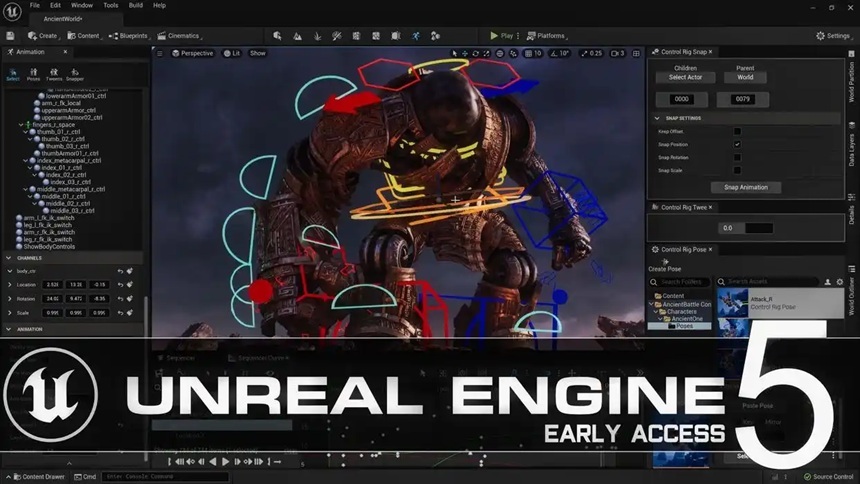This screenshot has height=484, width=860.
Task: Switch to Fracture mode icon
Action: click(x=376, y=36)
